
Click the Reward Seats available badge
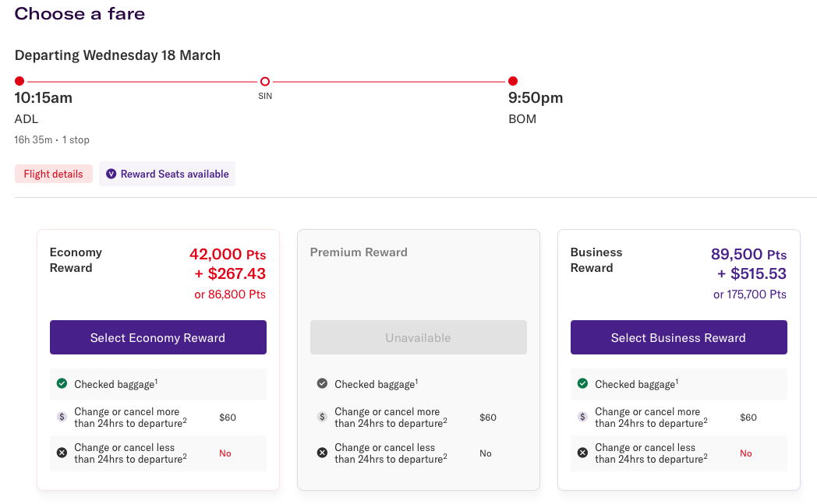coord(167,174)
